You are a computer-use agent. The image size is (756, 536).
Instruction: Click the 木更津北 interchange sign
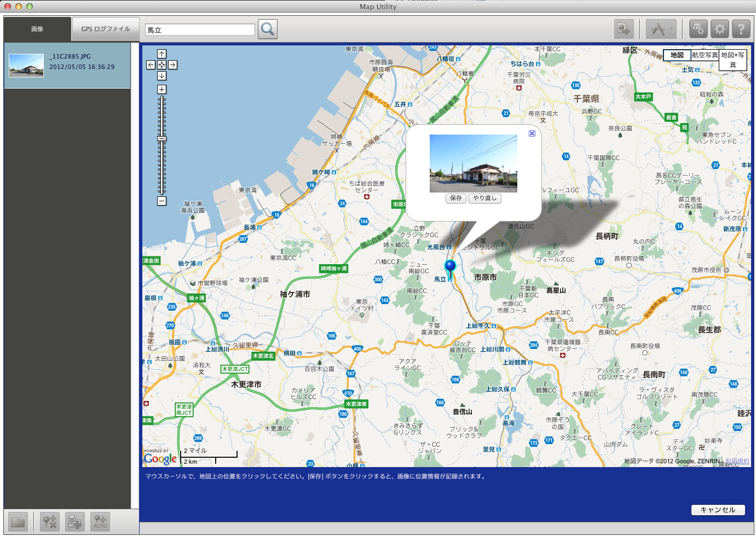263,356
